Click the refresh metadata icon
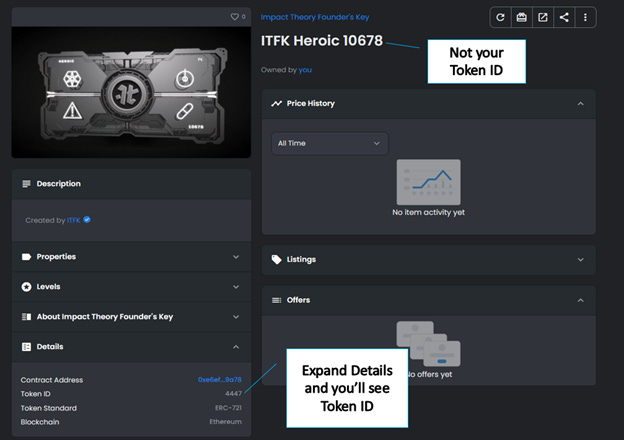The height and width of the screenshot is (440, 624). click(500, 17)
